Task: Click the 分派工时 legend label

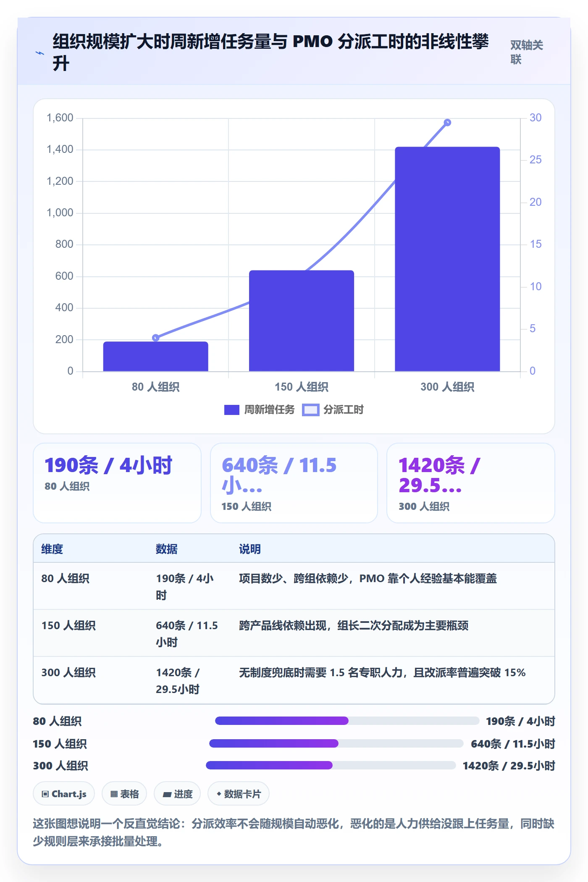Action: [343, 409]
